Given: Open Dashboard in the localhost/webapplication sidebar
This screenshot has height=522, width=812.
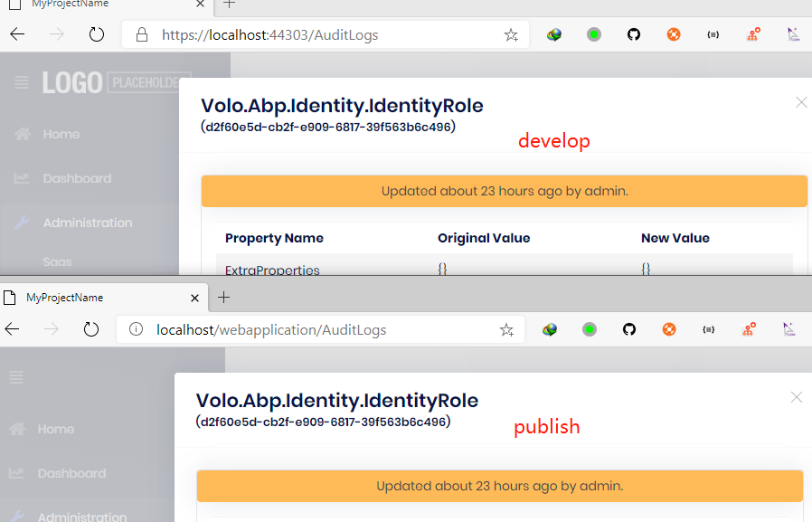Looking at the screenshot, I should pos(71,473).
